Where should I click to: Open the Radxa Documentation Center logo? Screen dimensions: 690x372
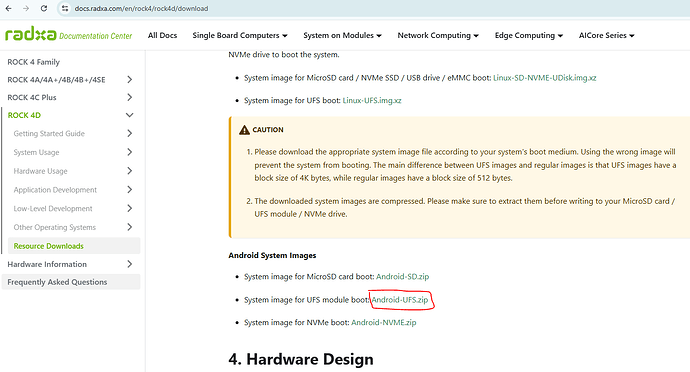68,35
